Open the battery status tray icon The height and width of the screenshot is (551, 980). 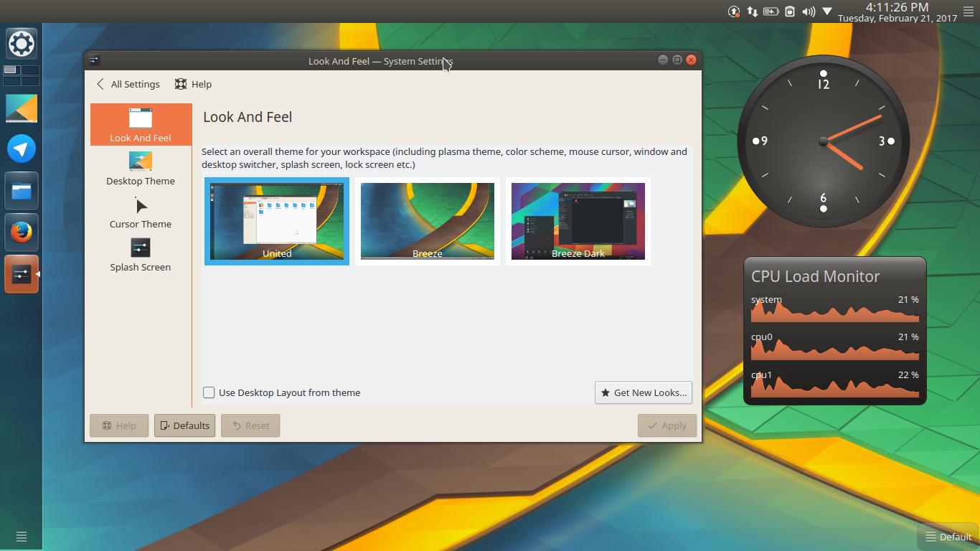771,11
